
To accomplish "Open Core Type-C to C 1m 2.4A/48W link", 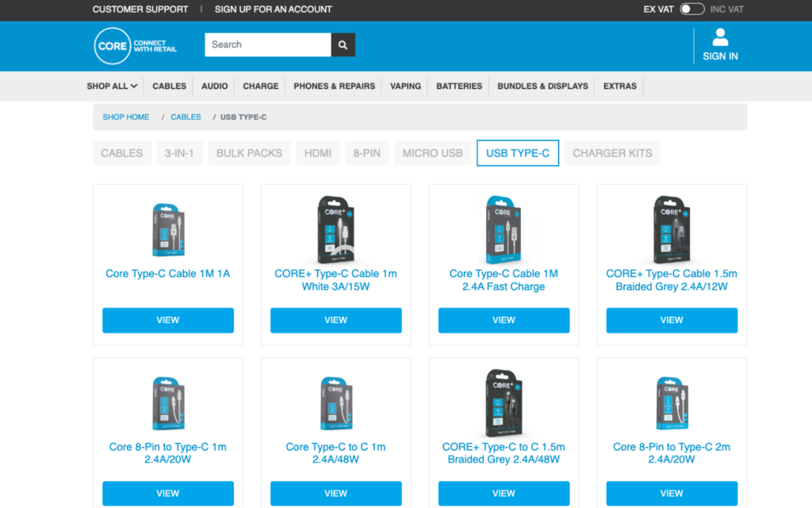I will point(335,453).
